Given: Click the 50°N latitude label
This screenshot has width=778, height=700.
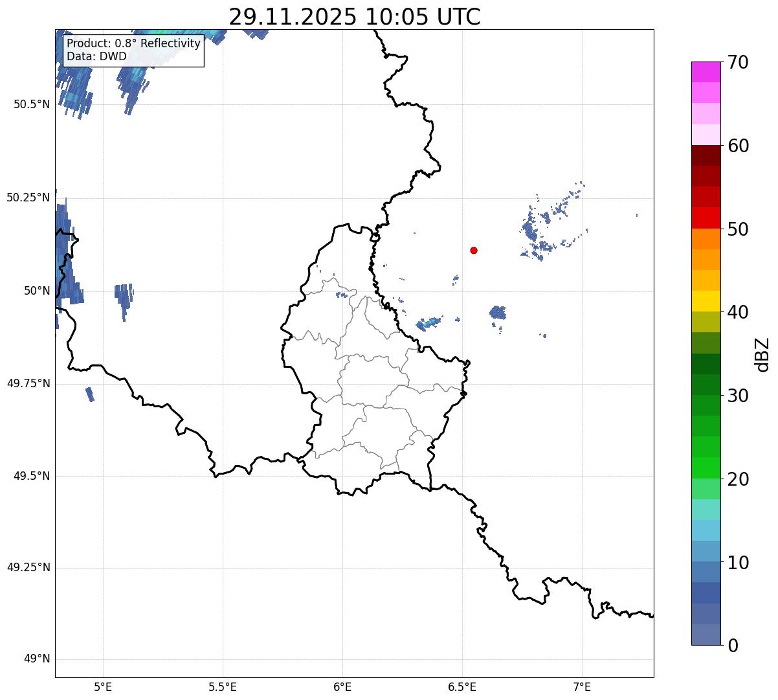Looking at the screenshot, I should pyautogui.click(x=37, y=291).
